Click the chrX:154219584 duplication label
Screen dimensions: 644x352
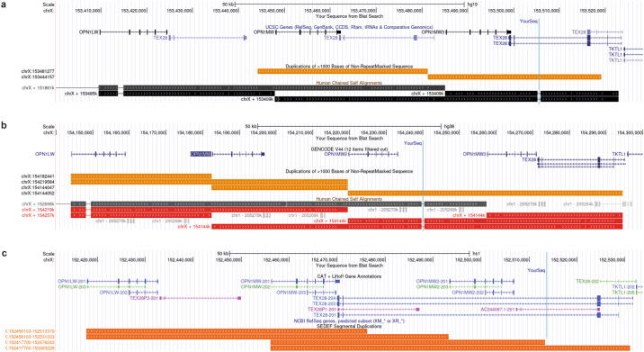click(38, 182)
